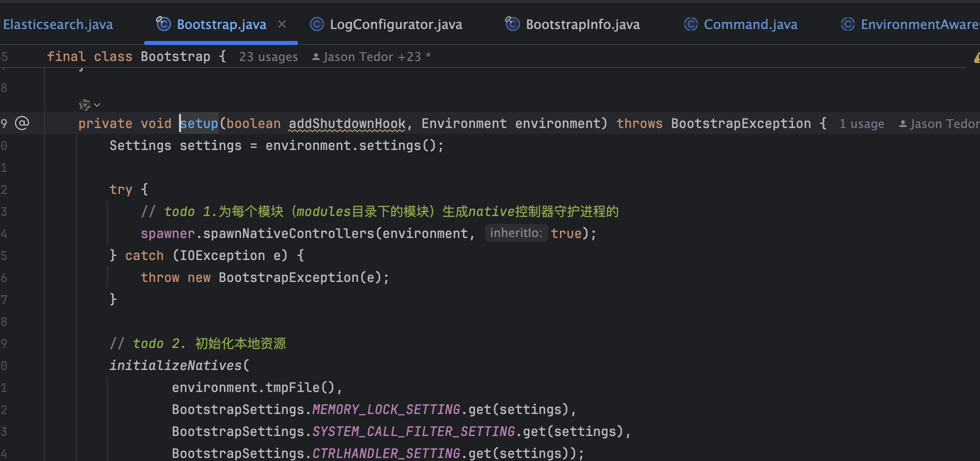The height and width of the screenshot is (461, 980).
Task: Click the @ gutter icon beside setup
Action: [22, 123]
